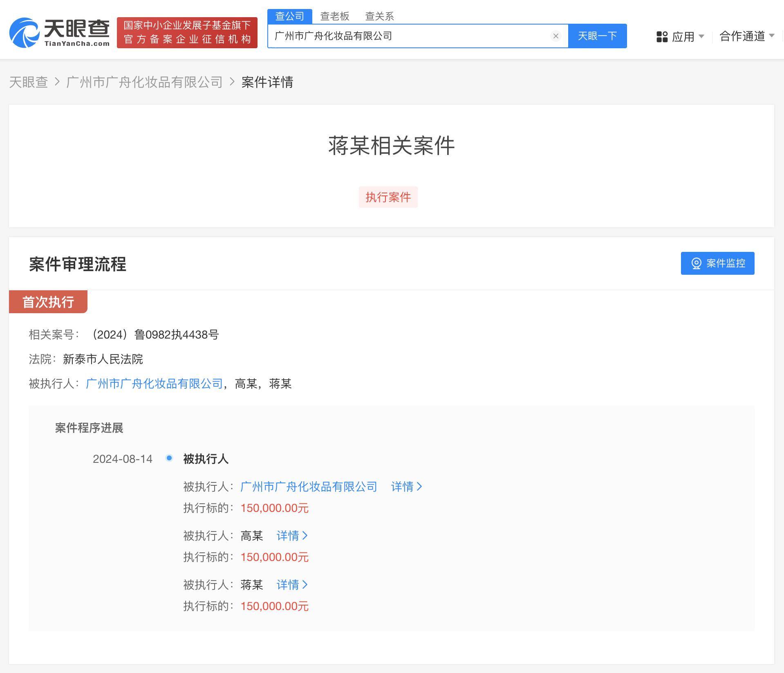Expand 详情 for executee 蒋某

[x=291, y=585]
